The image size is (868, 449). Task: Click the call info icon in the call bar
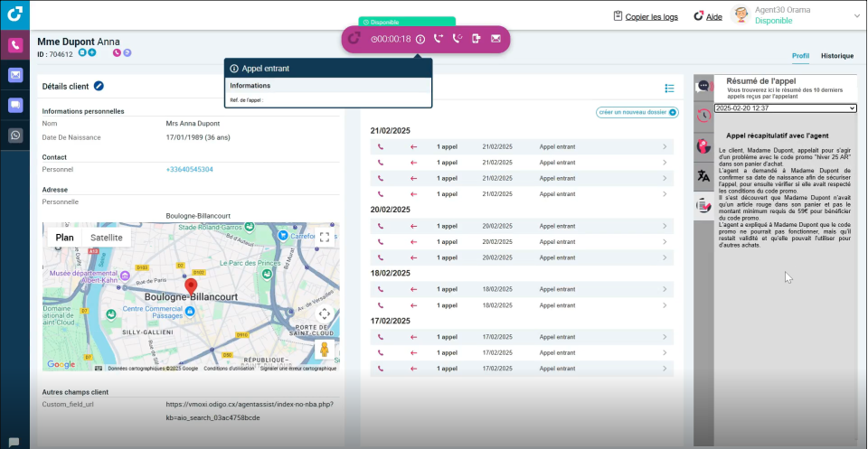[420, 39]
